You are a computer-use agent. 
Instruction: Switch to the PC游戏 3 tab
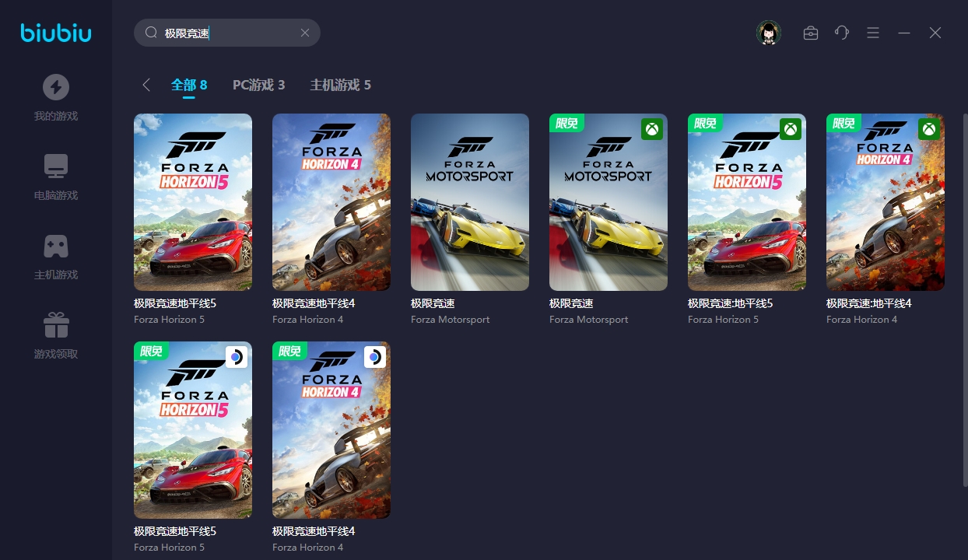pyautogui.click(x=258, y=85)
